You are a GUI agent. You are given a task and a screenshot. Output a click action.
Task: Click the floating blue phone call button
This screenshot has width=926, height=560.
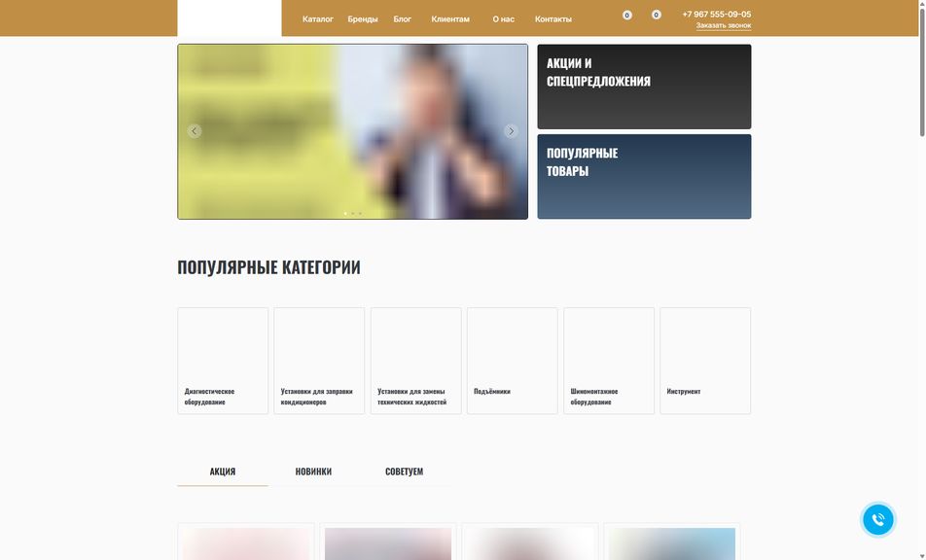coord(878,520)
